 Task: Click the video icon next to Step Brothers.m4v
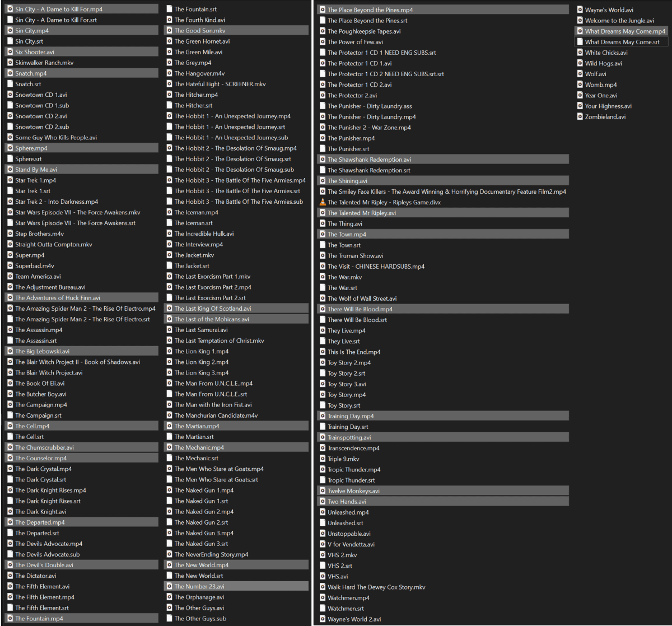[10, 233]
